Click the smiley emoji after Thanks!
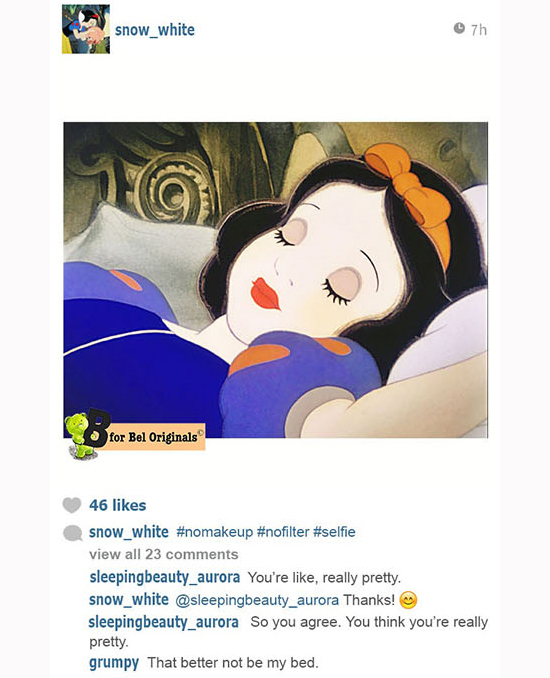Image resolution: width=550 pixels, height=678 pixels. click(408, 600)
